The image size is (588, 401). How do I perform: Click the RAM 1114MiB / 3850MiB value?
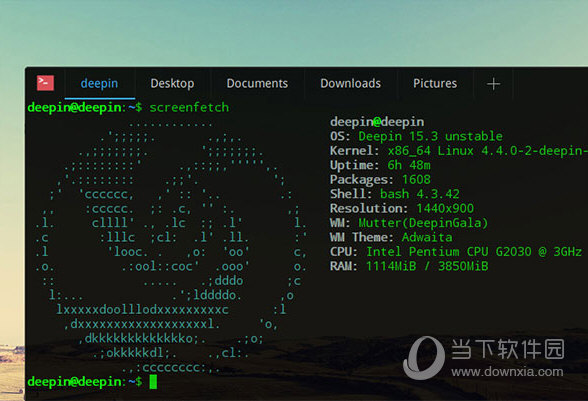[427, 266]
